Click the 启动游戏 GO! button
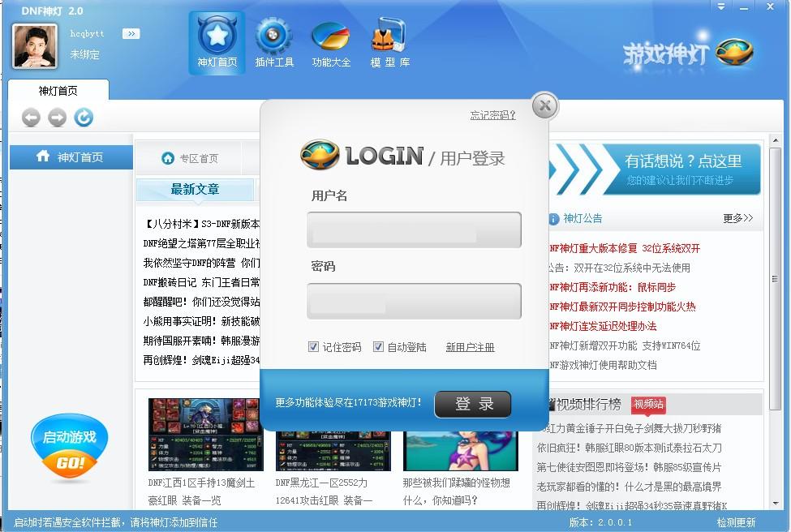Screen dimensions: 791x532 coord(69,447)
